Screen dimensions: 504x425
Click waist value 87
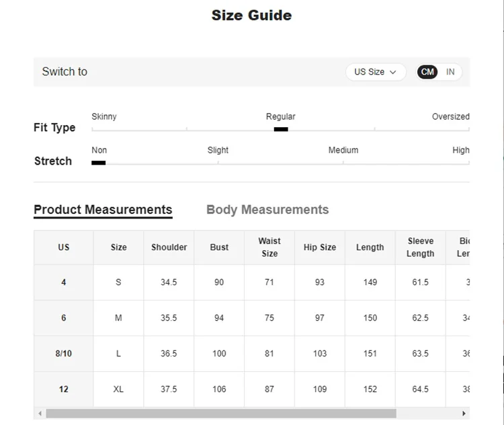point(269,389)
